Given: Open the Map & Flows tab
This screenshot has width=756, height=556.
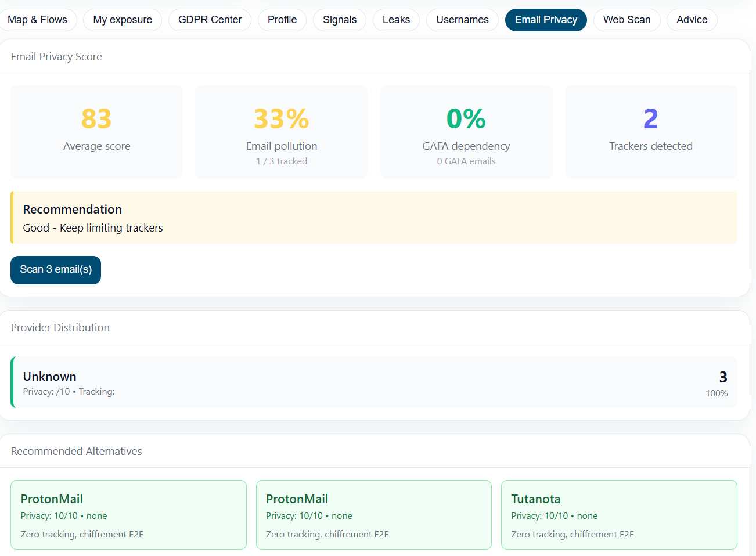Looking at the screenshot, I should click(x=38, y=20).
